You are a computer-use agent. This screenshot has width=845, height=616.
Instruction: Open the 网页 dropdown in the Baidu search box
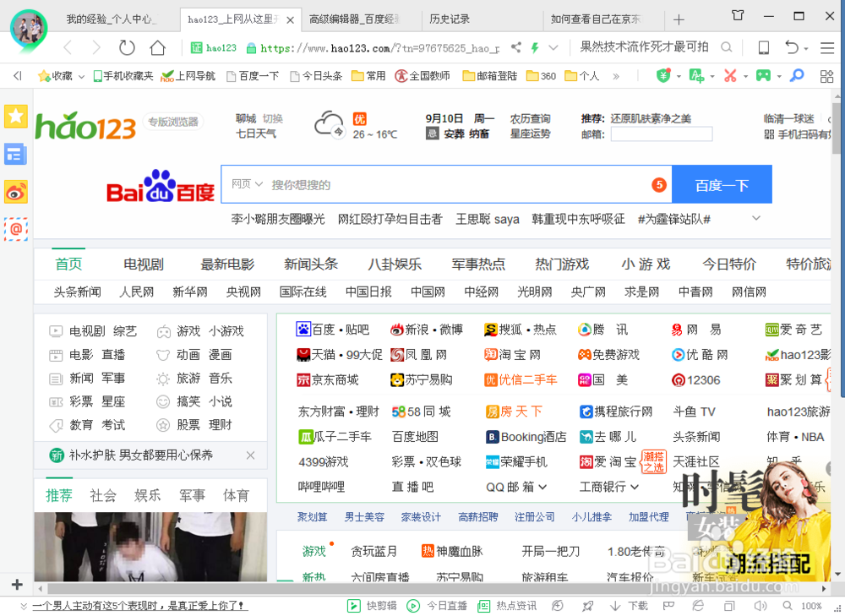coord(245,183)
